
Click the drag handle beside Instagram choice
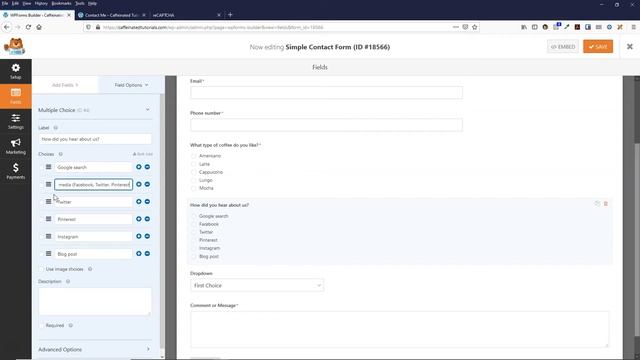click(49, 236)
